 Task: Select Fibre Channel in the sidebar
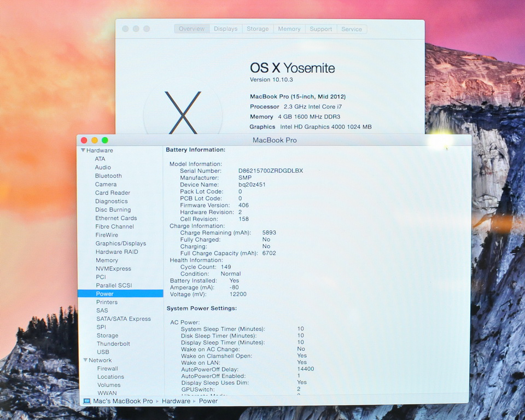(x=114, y=226)
